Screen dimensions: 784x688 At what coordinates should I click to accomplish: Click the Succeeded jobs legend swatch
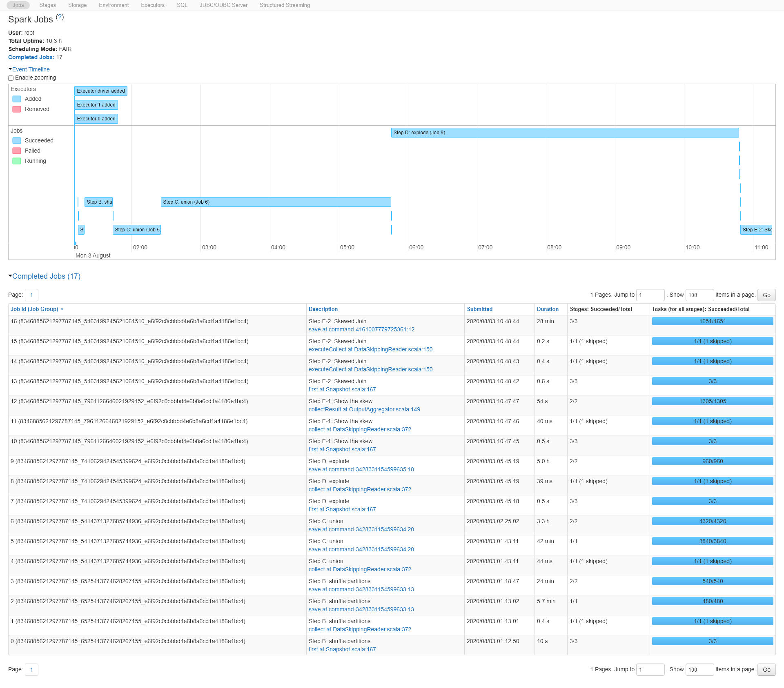17,140
